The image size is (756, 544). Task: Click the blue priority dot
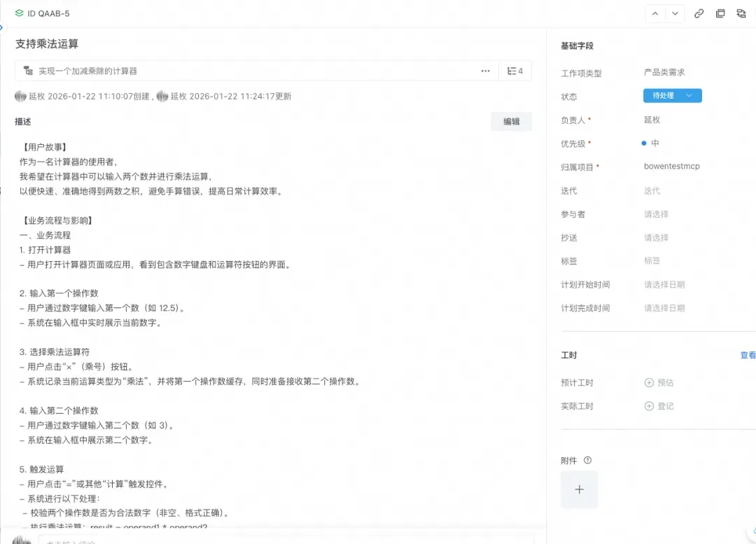(x=644, y=144)
